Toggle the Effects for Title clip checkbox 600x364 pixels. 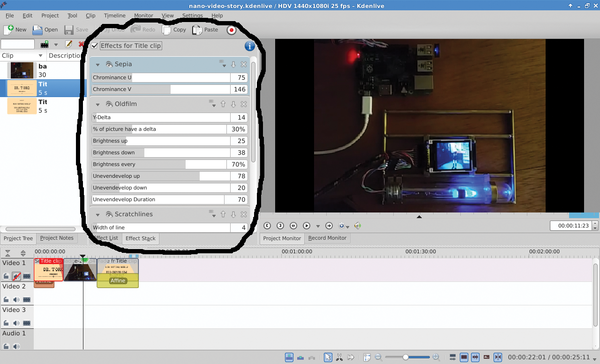pyautogui.click(x=95, y=46)
